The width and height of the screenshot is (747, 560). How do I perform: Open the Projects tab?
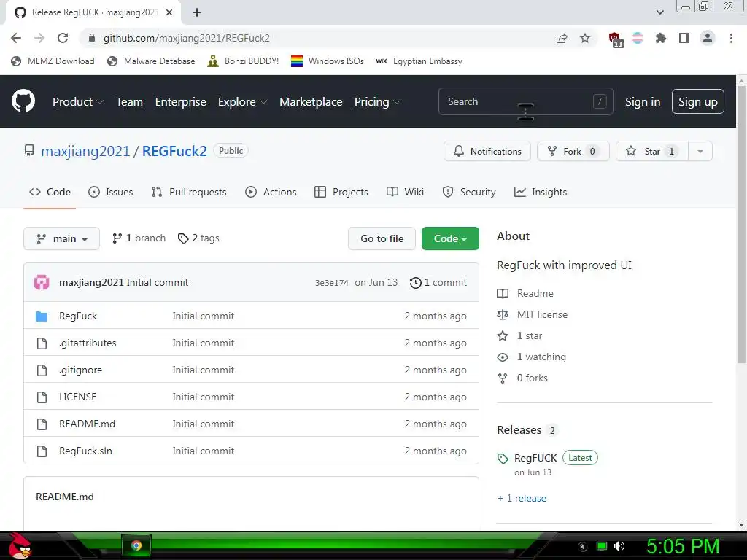pos(341,192)
